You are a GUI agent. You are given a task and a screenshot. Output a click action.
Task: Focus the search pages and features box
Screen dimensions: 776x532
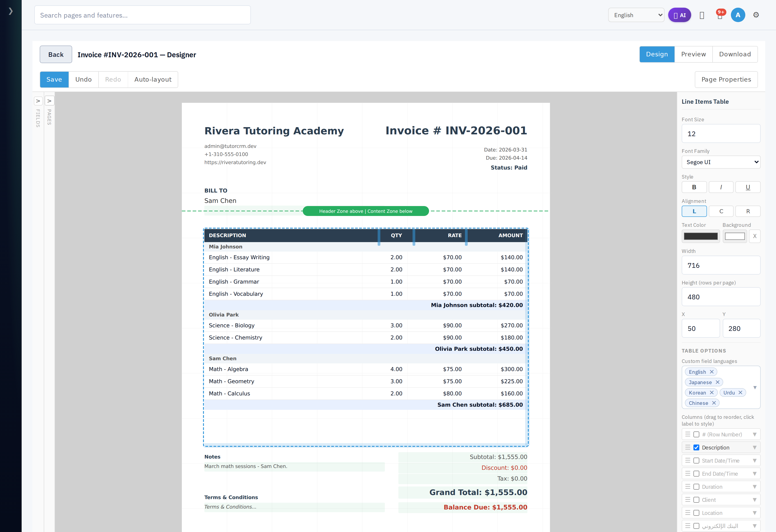pos(143,15)
